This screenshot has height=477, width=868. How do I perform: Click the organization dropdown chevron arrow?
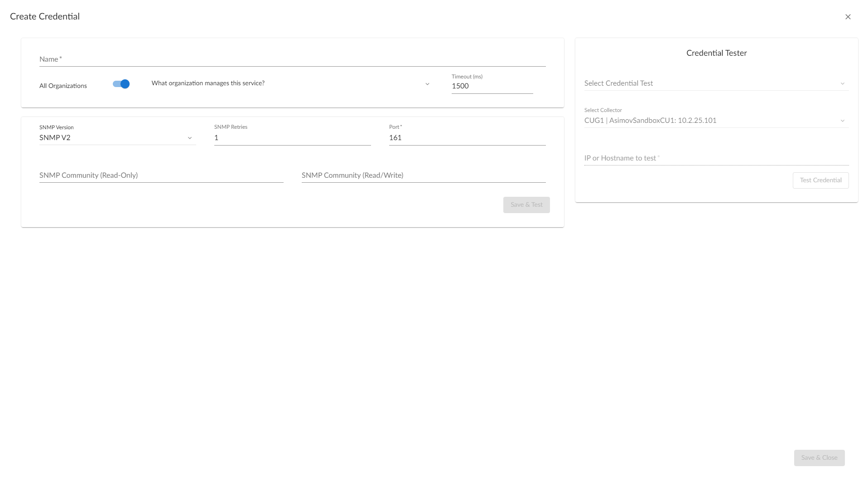[x=427, y=84]
